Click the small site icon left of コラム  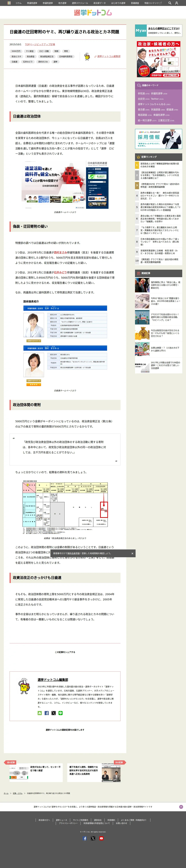coord(9,3)
